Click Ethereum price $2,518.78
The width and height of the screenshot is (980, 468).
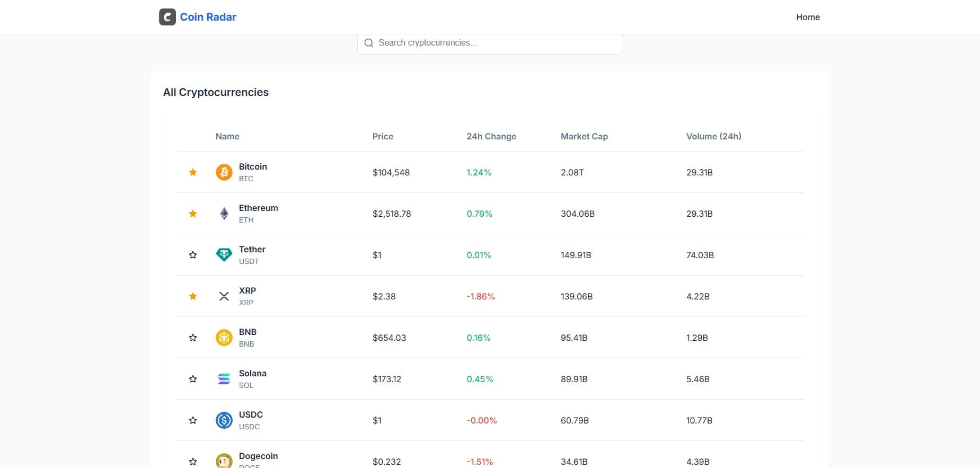pos(392,214)
